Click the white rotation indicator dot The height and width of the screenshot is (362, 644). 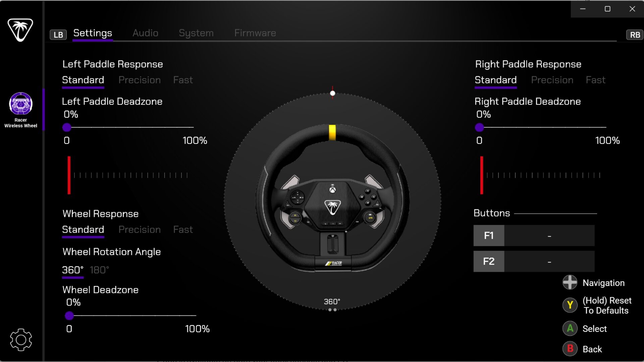point(332,93)
